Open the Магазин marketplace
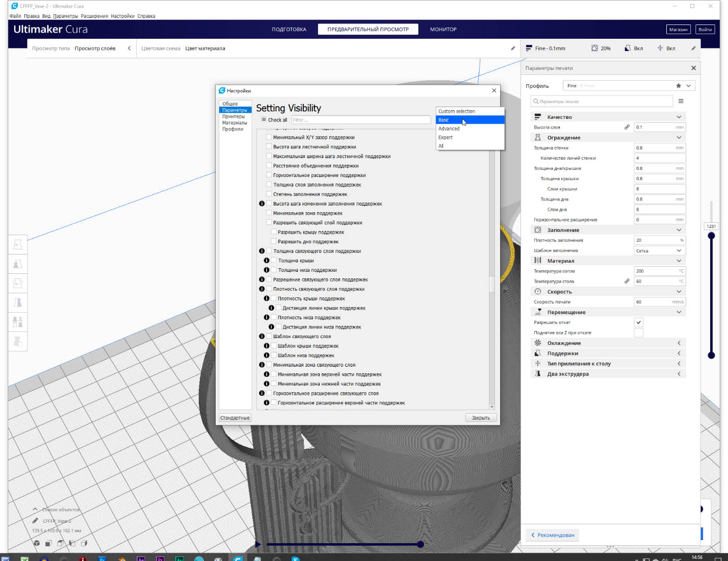 (679, 29)
